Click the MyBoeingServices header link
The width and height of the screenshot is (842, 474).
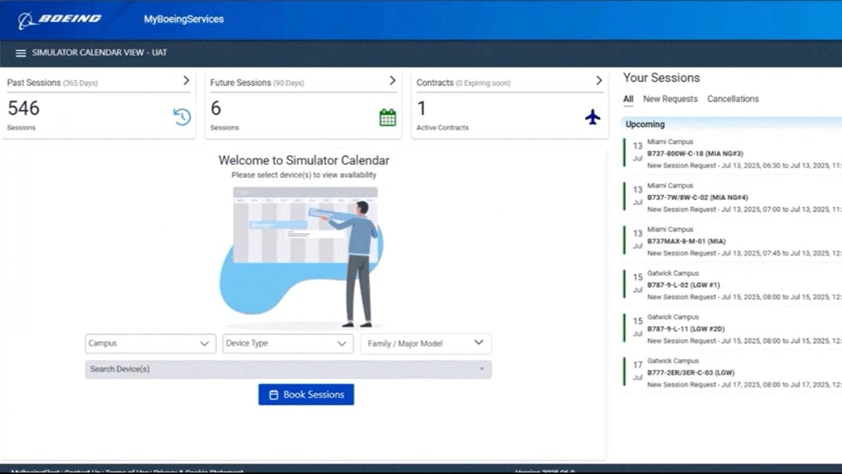[x=184, y=19]
